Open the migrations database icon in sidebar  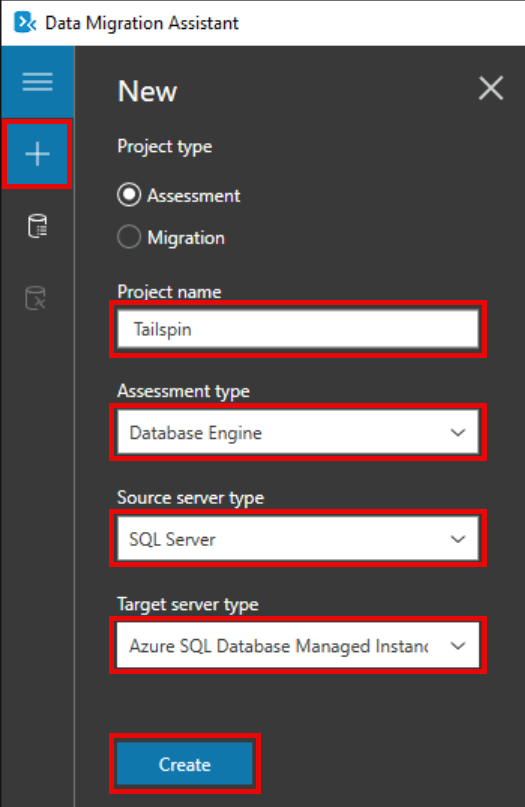[36, 298]
